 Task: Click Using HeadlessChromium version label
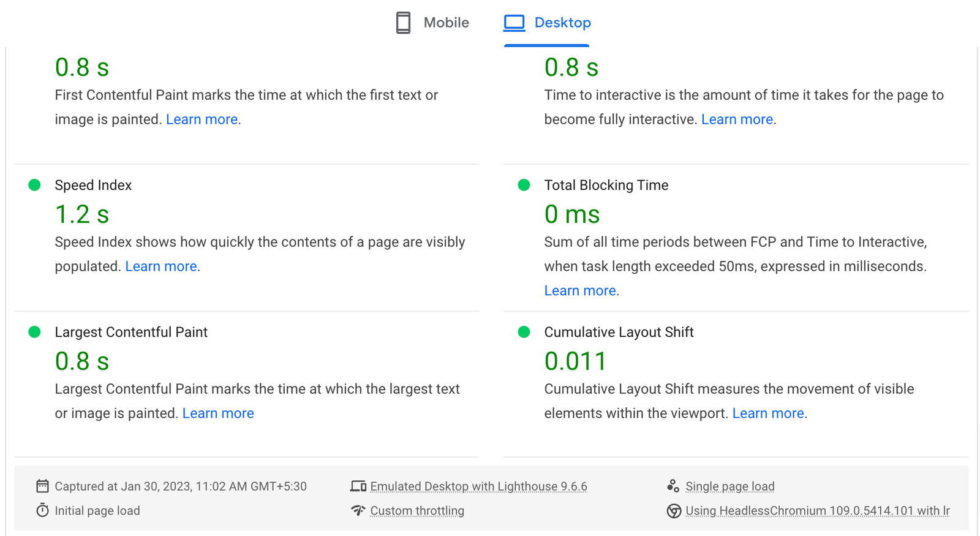[x=817, y=511]
